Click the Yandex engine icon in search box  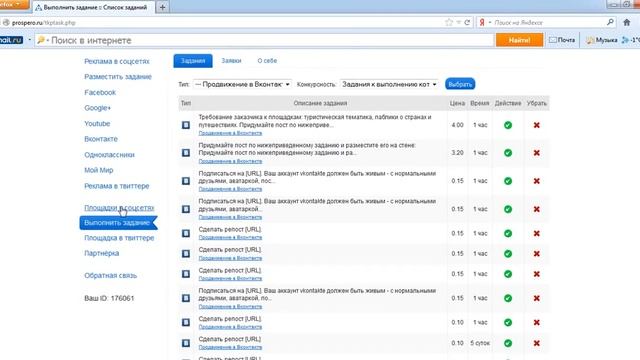pos(482,22)
